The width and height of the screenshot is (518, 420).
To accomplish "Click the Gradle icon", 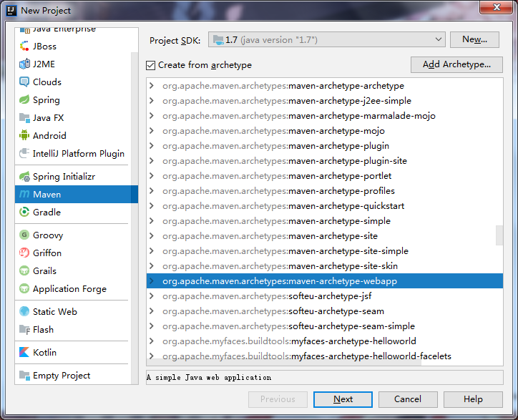I will (x=24, y=213).
